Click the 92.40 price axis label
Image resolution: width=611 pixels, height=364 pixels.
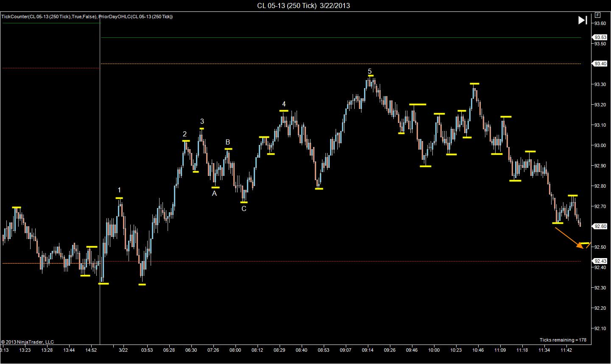pyautogui.click(x=600, y=267)
